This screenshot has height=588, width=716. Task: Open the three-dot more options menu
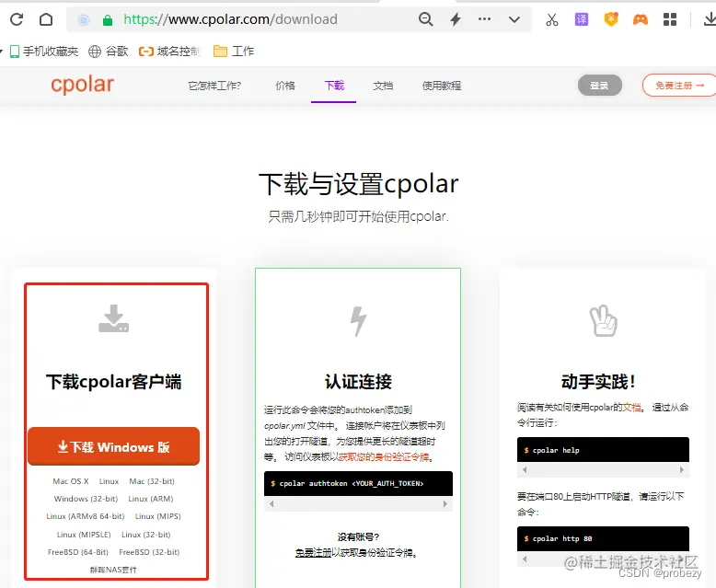point(484,19)
